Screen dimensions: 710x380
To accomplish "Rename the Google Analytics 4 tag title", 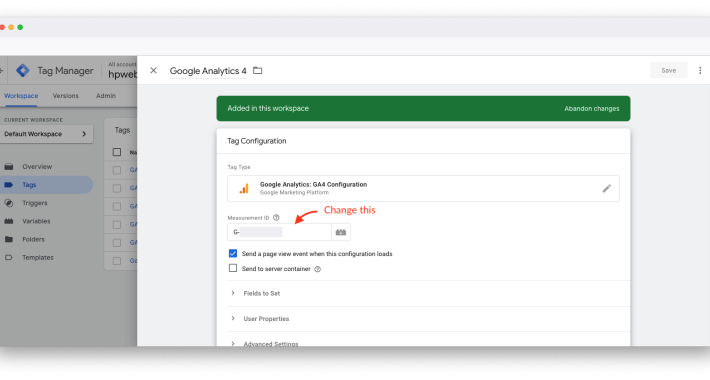I will (208, 71).
